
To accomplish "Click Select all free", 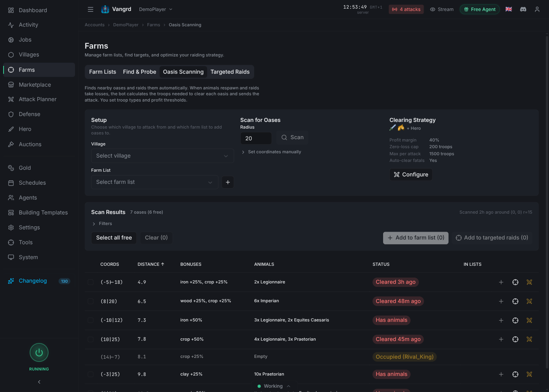I will 114,238.
